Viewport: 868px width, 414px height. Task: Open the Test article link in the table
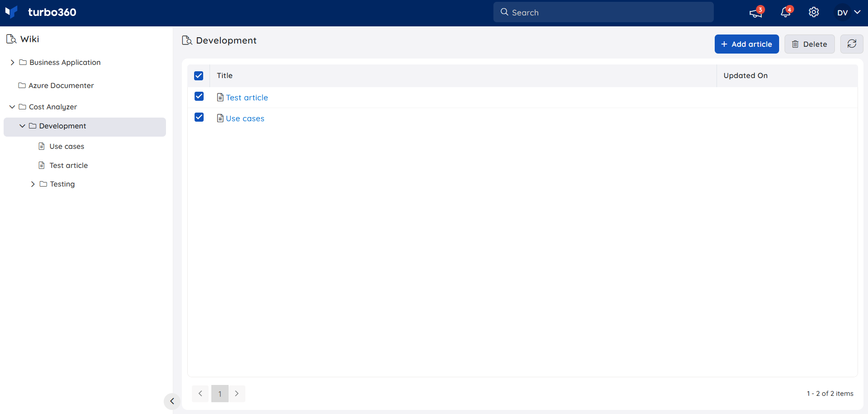point(247,98)
